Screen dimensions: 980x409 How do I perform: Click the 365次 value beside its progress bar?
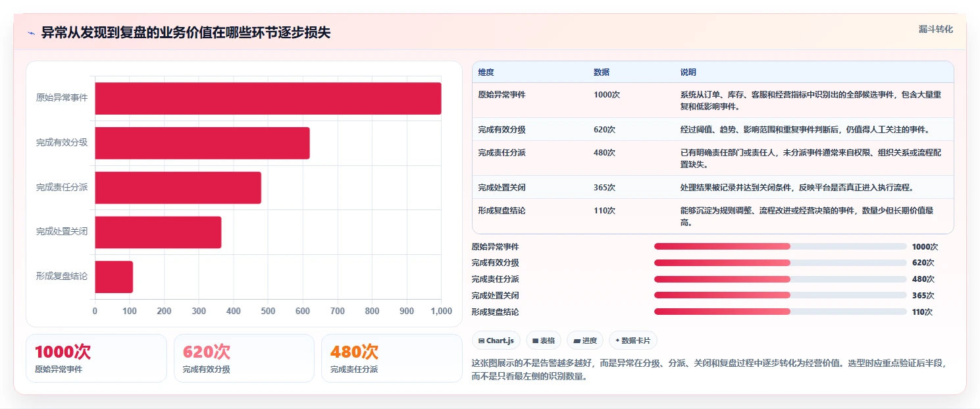(923, 296)
